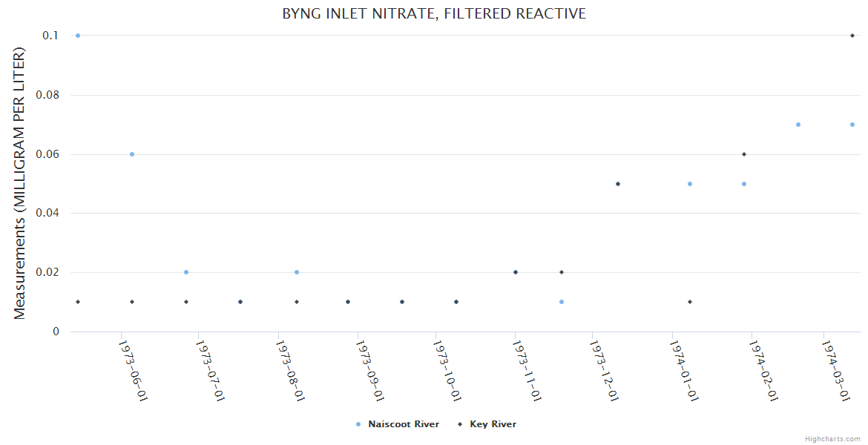
Task: Toggle Naiscoot River series via legend label
Action: coord(403,424)
